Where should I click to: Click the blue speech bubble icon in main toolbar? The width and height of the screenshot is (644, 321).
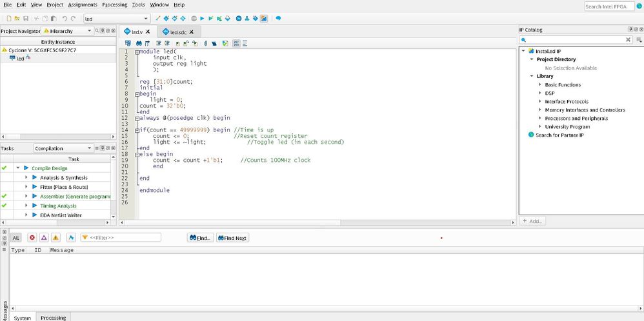278,19
